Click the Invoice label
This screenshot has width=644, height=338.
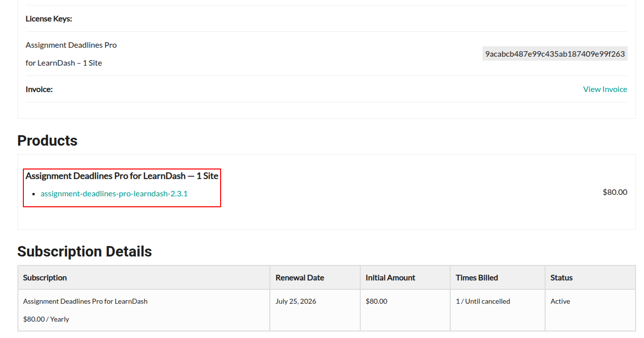click(x=39, y=89)
